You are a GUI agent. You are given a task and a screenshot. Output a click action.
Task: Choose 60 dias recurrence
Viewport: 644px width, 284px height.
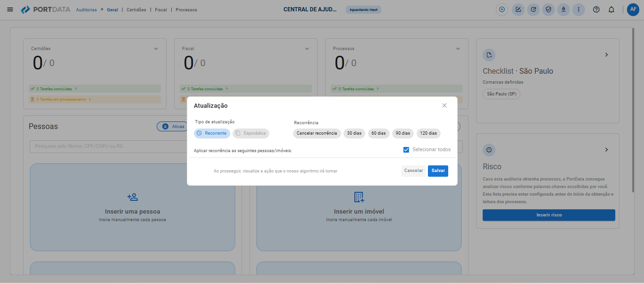pos(378,133)
